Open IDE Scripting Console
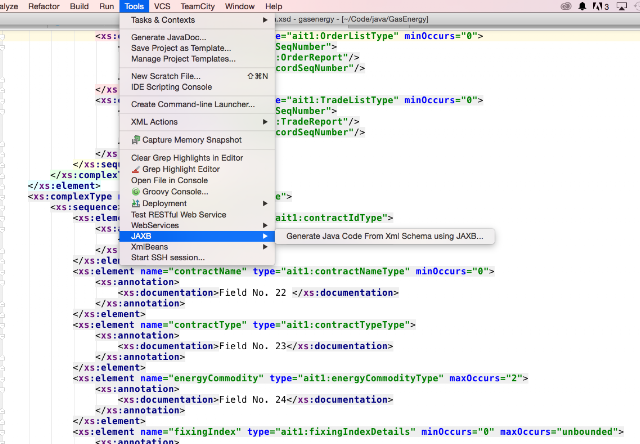The image size is (640, 444). pyautogui.click(x=198, y=87)
